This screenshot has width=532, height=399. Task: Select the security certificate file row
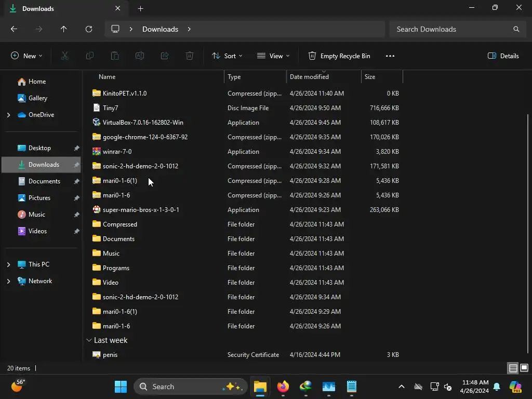click(x=246, y=354)
